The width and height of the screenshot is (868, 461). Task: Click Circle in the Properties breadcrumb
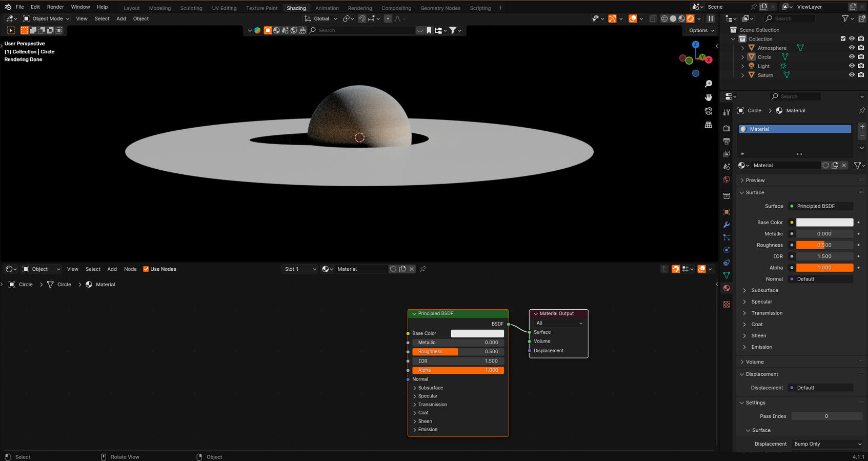754,110
